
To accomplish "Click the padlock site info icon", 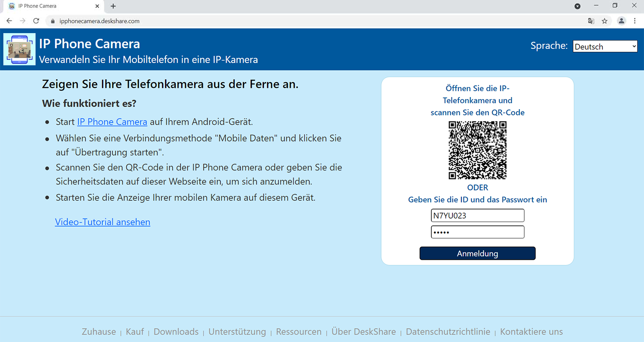I will pos(53,21).
